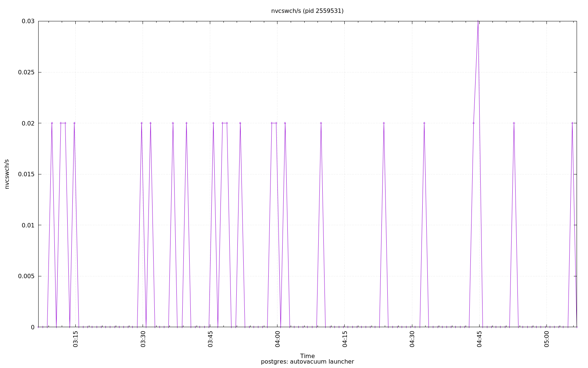
Task: Click the rotated nvcswch/s y-axis title
Action: tap(7, 174)
